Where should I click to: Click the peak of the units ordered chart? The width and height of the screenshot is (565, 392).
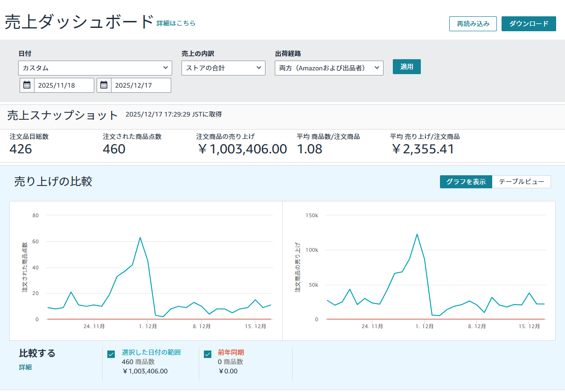point(140,237)
